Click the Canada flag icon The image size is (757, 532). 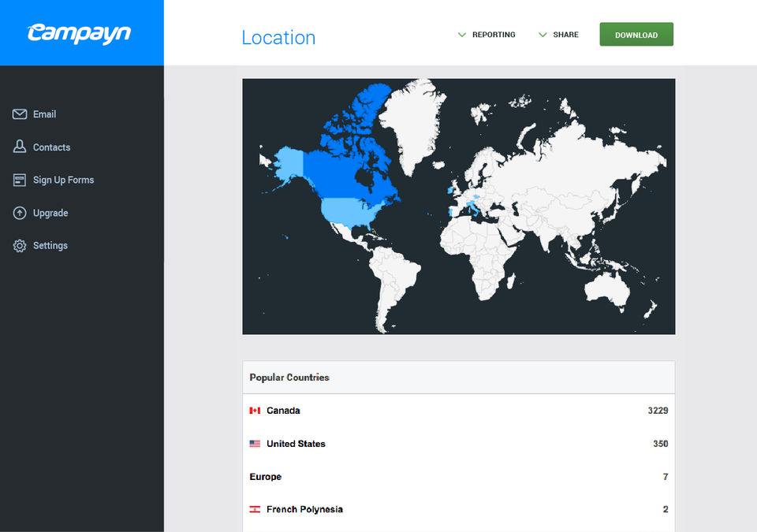point(255,411)
